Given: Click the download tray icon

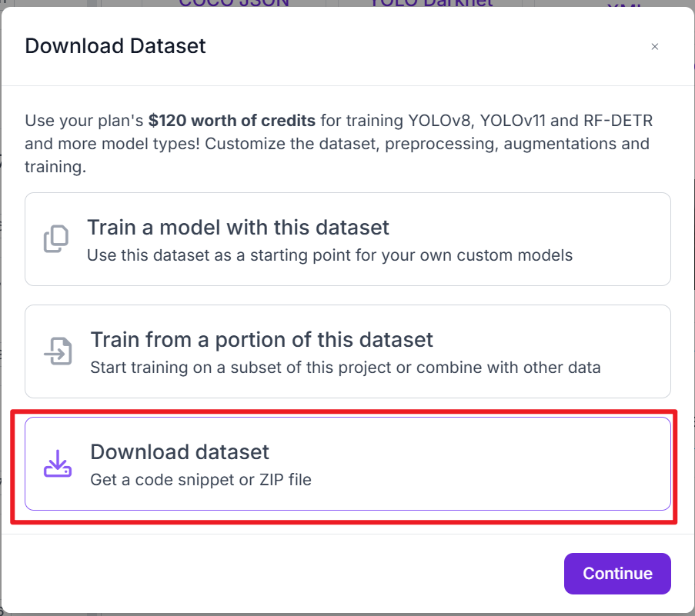Looking at the screenshot, I should coord(58,464).
